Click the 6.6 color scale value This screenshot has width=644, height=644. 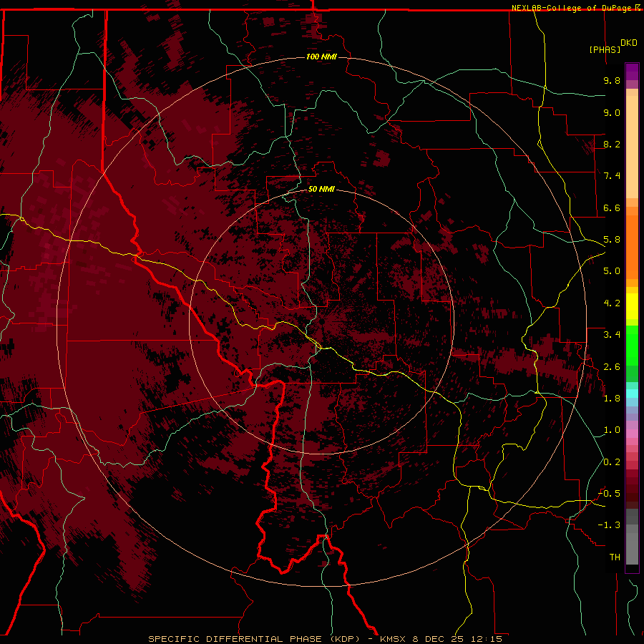coord(612,208)
